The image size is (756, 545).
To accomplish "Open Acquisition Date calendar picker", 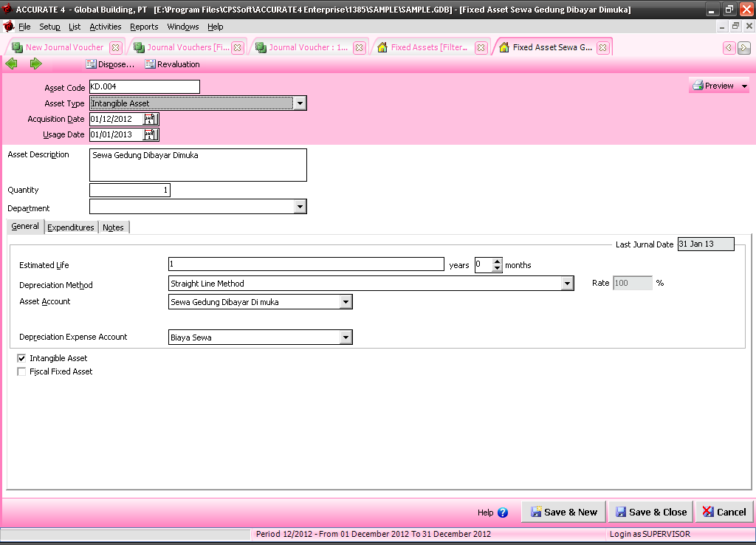I will click(x=150, y=119).
